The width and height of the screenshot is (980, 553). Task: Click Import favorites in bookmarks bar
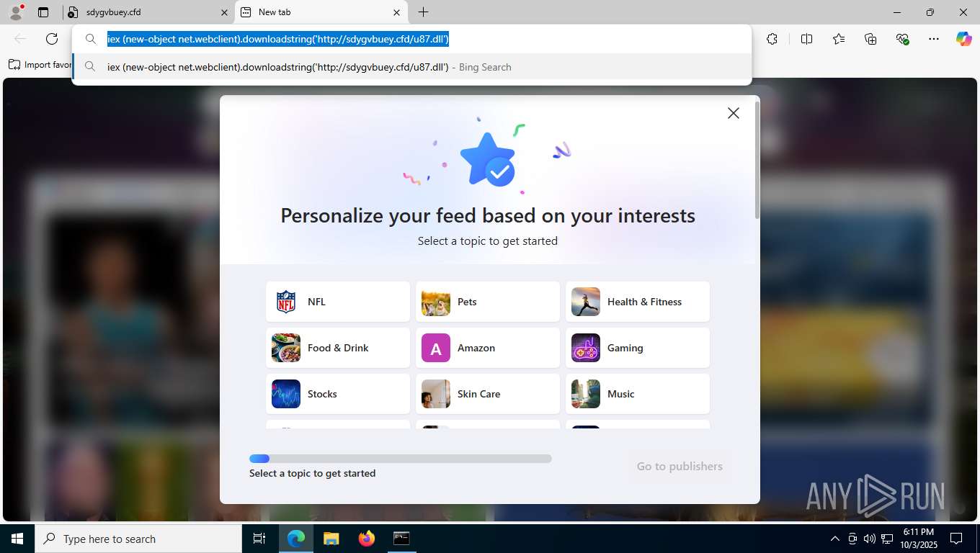click(x=40, y=65)
